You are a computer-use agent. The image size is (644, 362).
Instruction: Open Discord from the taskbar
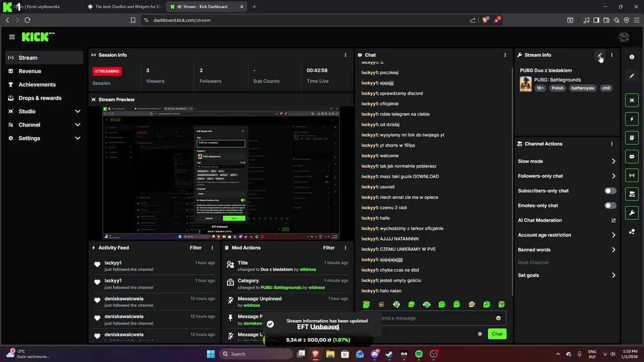[374, 354]
